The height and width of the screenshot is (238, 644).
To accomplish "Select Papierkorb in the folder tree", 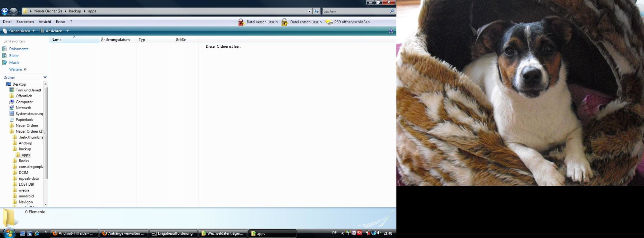I will coord(24,120).
